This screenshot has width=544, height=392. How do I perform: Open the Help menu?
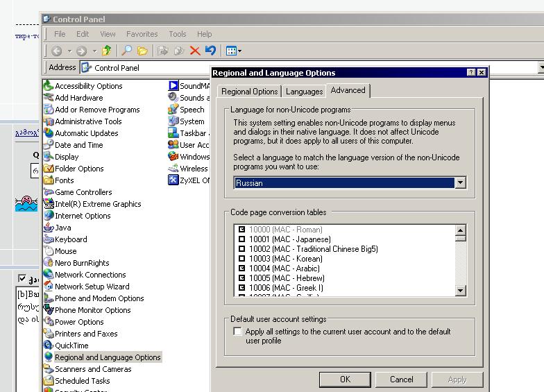click(x=204, y=34)
